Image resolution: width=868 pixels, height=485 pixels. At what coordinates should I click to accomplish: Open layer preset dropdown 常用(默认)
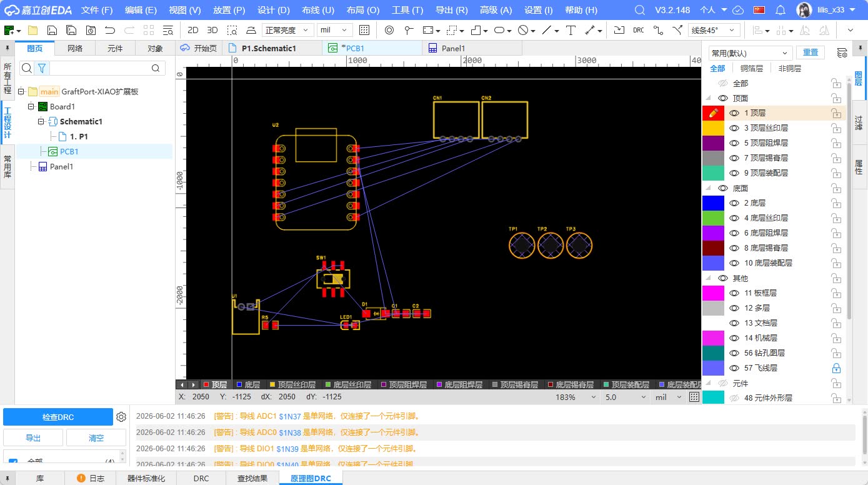751,53
